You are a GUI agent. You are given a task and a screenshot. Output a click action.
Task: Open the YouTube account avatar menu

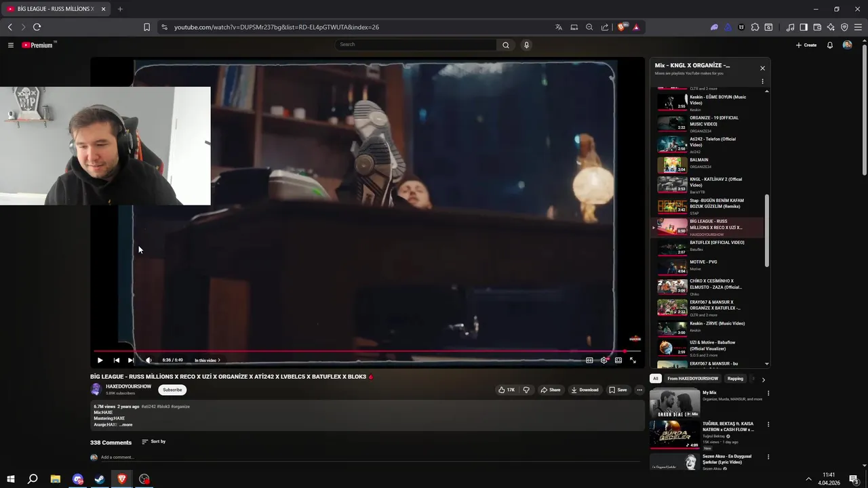click(x=847, y=45)
